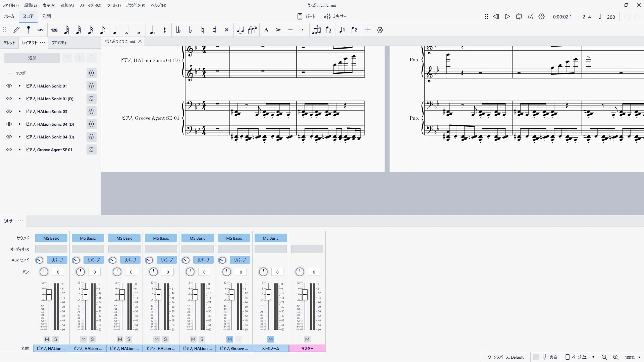644x362 pixels.
Task: Enable loop playback
Action: click(x=519, y=16)
